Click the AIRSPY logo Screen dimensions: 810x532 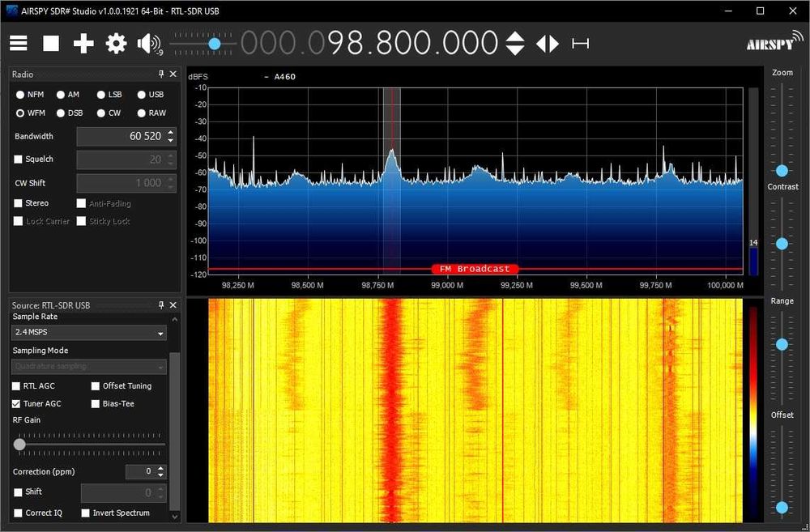[x=774, y=41]
